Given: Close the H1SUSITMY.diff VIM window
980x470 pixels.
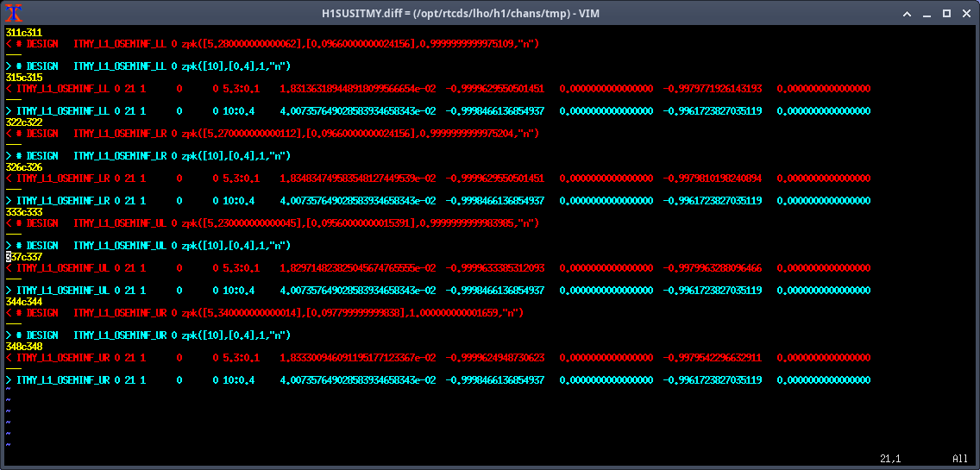Looking at the screenshot, I should [x=965, y=14].
